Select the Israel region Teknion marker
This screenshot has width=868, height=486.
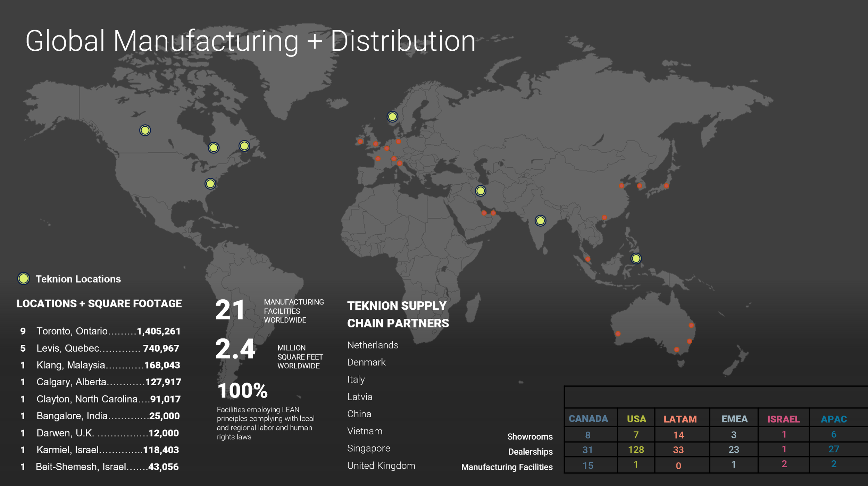[481, 191]
